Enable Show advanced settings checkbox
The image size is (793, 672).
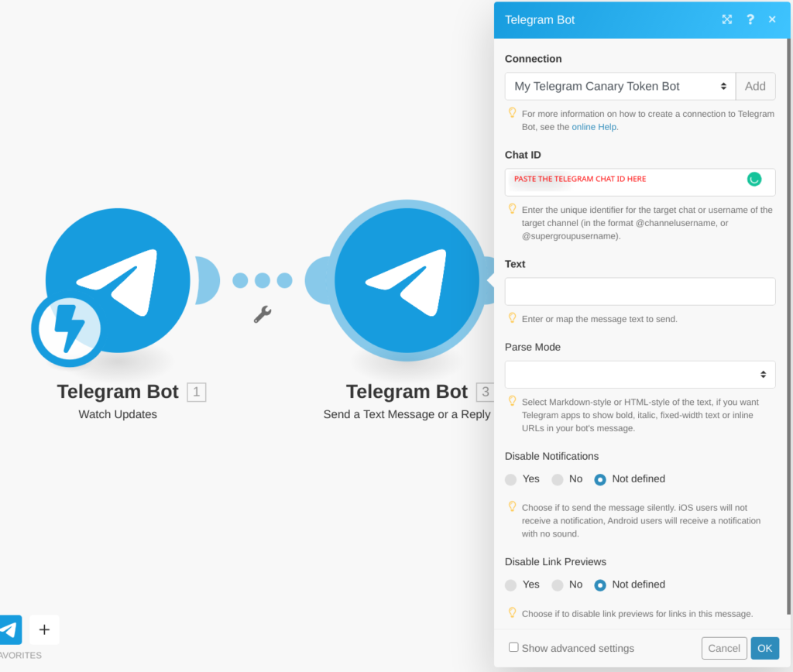tap(513, 647)
